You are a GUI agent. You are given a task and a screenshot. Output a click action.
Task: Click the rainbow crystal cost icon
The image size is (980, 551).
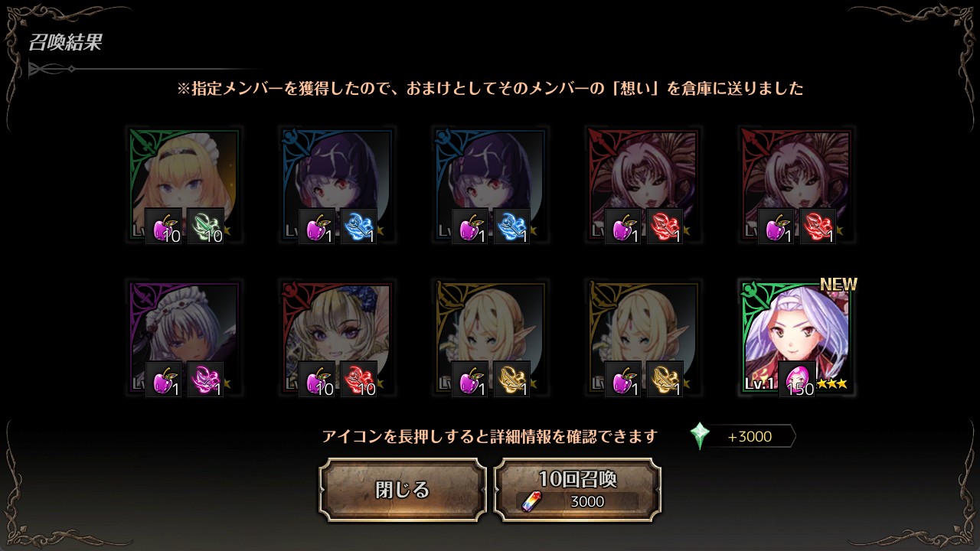tap(531, 501)
